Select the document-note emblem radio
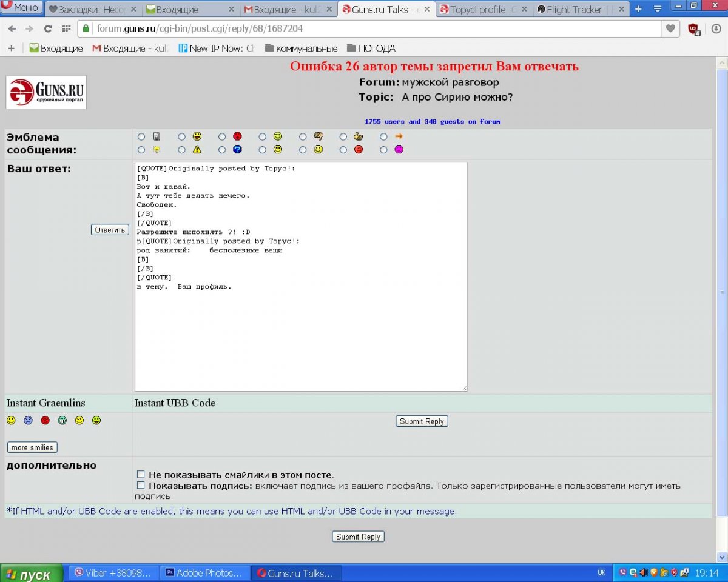The height and width of the screenshot is (582, 728). point(141,137)
